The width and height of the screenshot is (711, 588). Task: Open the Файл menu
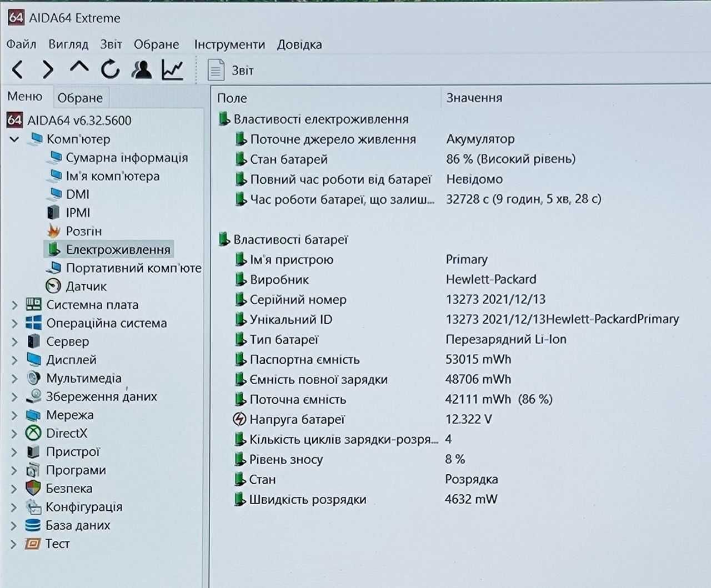(x=21, y=44)
